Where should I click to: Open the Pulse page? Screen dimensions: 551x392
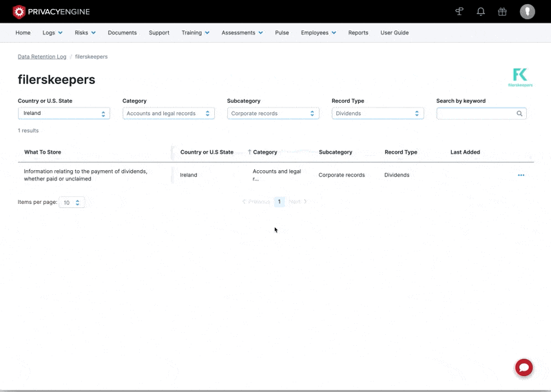point(282,32)
